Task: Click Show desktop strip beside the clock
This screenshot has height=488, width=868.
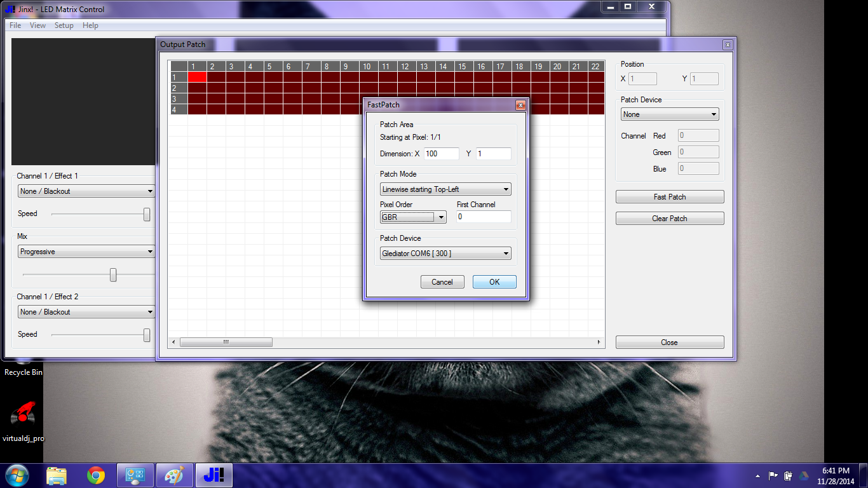Action: click(863, 476)
